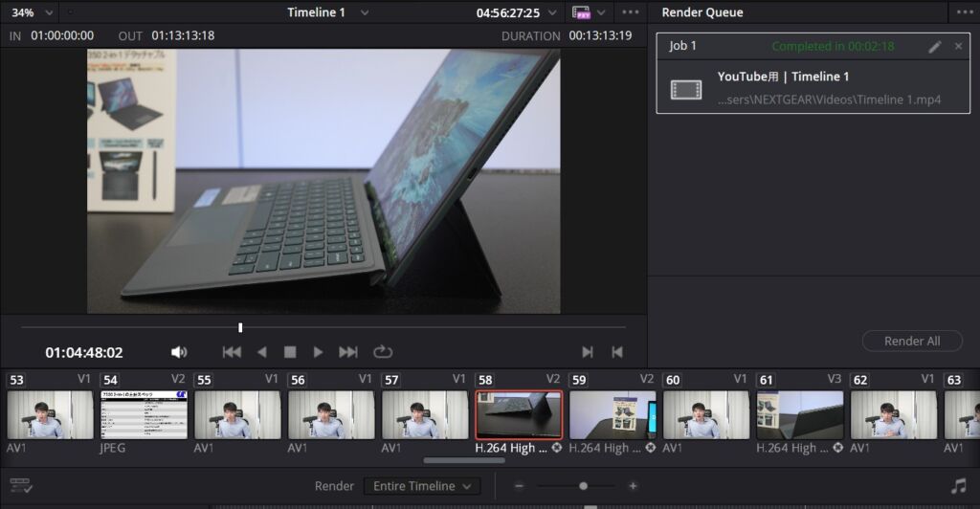Click the source icon beside clip 58 codec
The width and height of the screenshot is (980, 509).
tap(556, 448)
